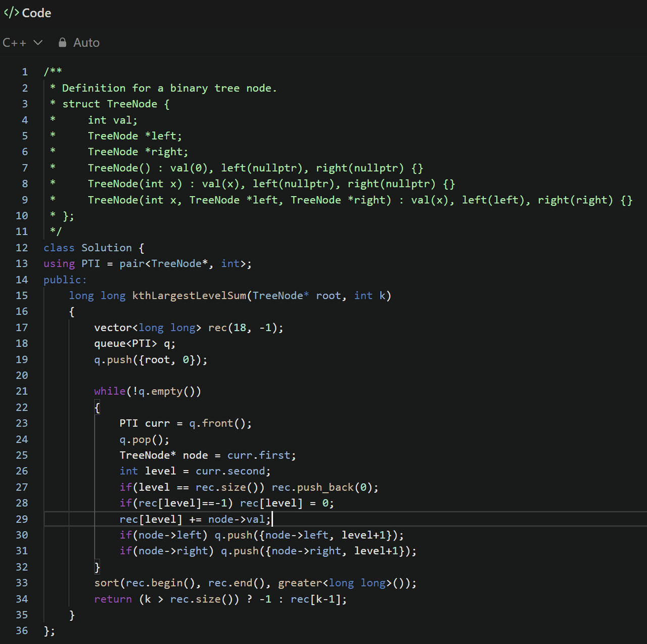Click line number 21 beside while loop
The width and height of the screenshot is (647, 644).
click(22, 391)
